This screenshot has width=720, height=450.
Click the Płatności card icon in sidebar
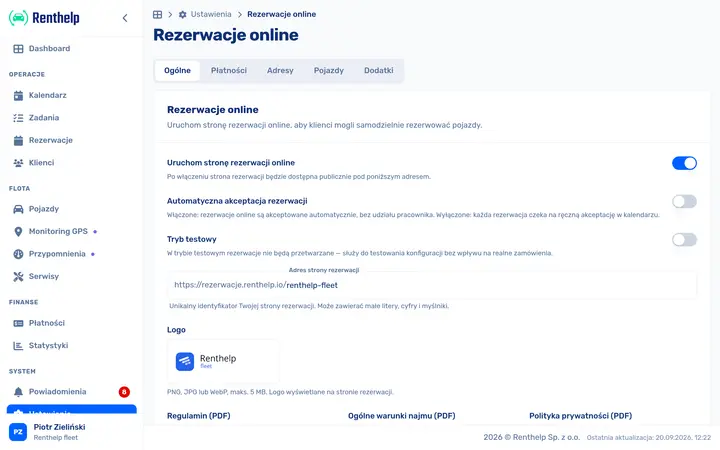click(x=18, y=323)
